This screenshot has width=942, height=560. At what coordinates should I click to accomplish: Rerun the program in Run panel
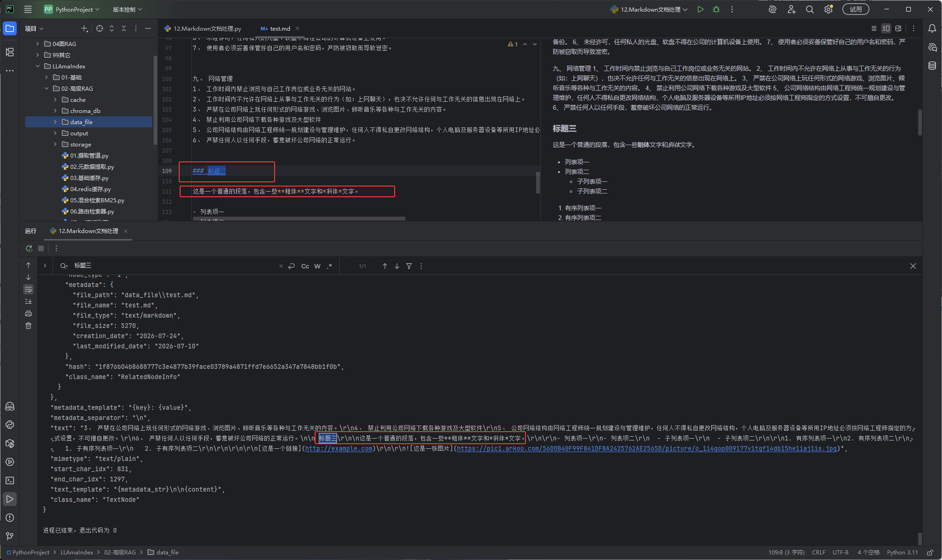(x=29, y=248)
